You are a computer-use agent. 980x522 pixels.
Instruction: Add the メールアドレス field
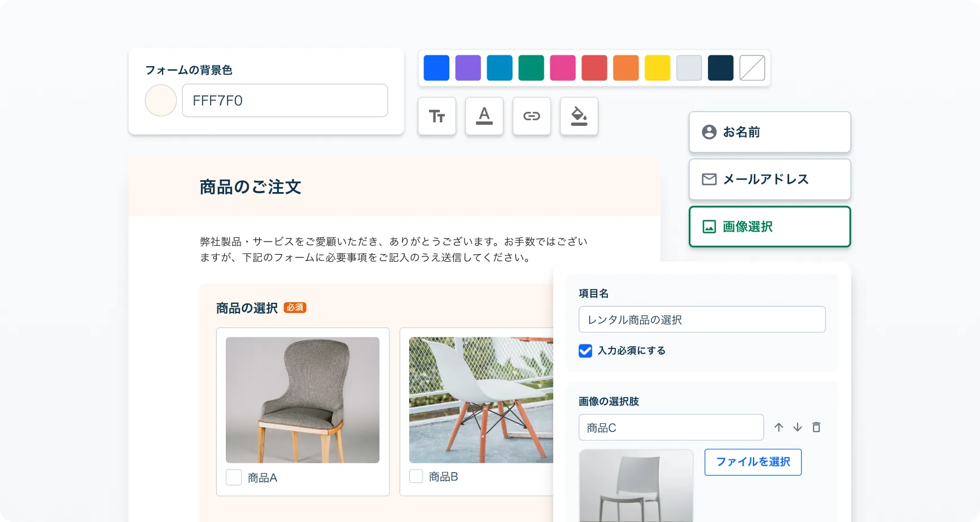click(770, 180)
